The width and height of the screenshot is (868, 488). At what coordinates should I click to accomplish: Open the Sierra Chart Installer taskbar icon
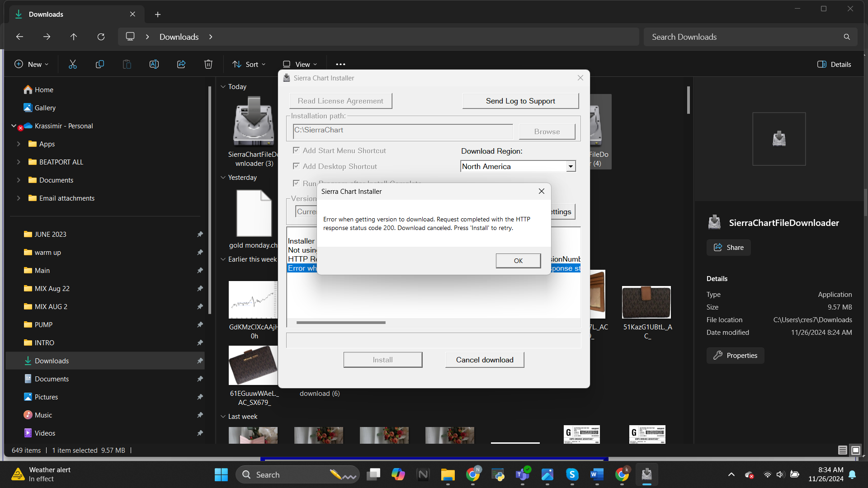point(646,474)
